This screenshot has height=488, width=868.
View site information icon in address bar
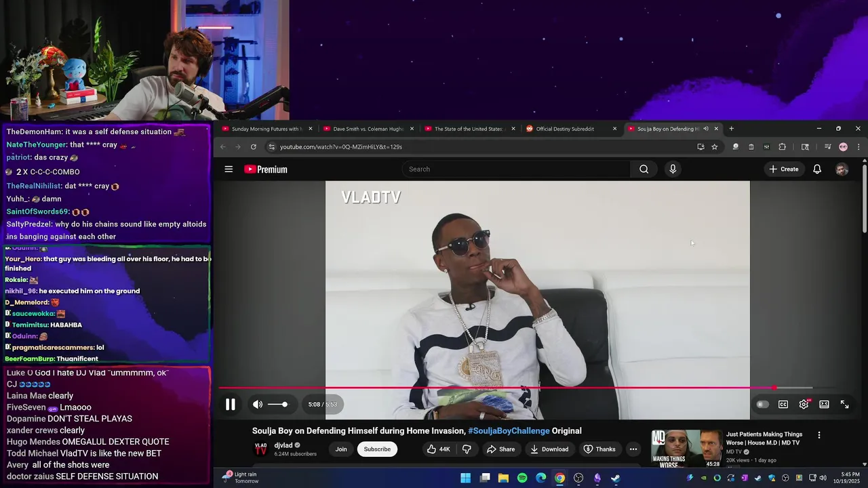pos(272,147)
